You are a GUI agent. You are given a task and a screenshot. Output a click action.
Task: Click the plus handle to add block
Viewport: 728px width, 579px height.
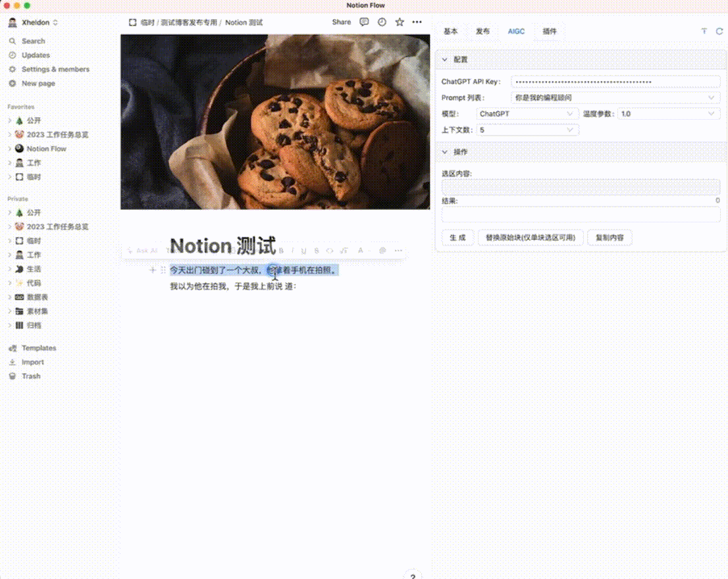(x=152, y=270)
